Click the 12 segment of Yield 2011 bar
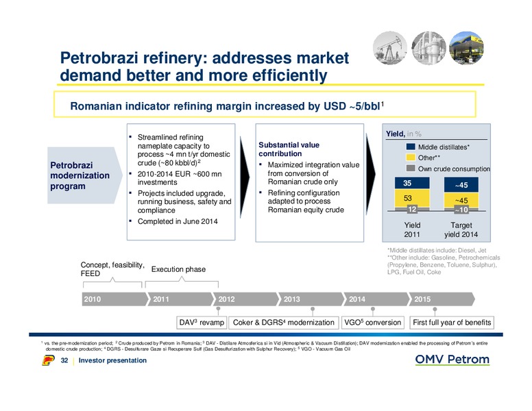This screenshot has width=532, height=411. click(412, 209)
